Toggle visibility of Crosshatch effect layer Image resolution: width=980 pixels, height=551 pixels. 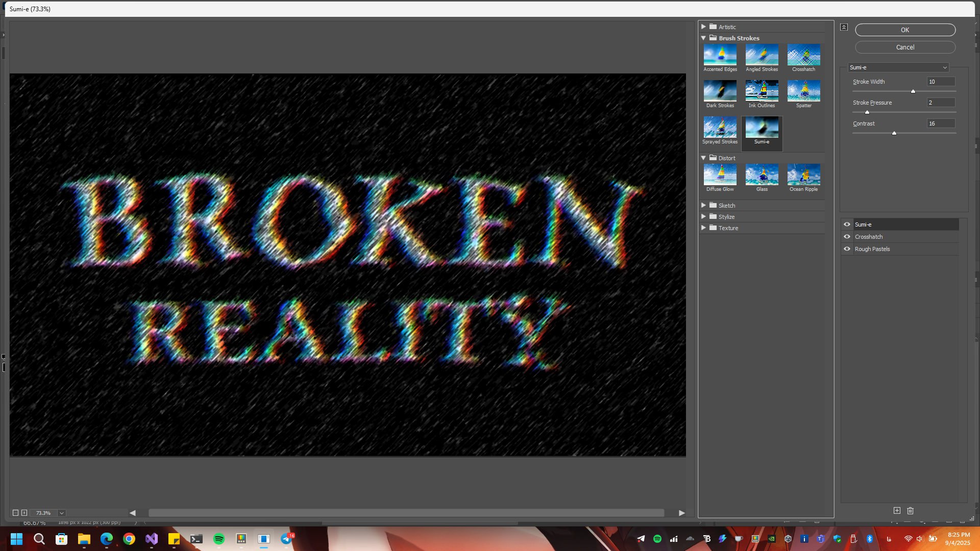[847, 237]
